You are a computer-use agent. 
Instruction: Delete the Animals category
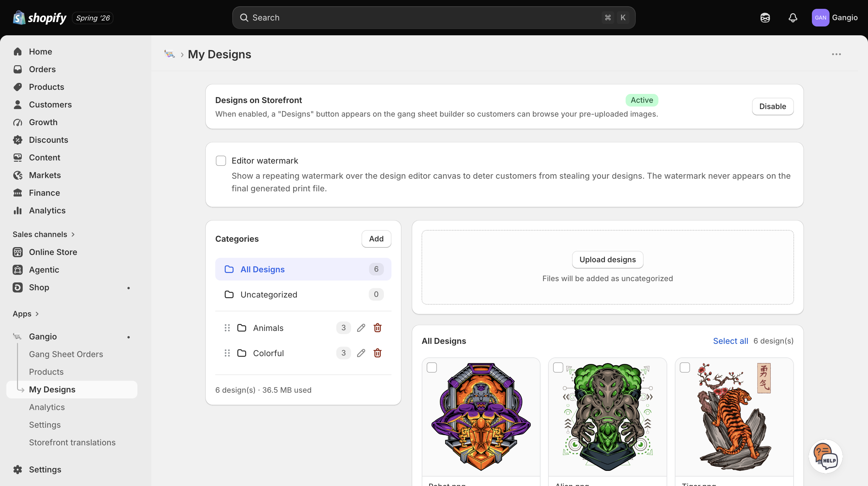point(377,327)
